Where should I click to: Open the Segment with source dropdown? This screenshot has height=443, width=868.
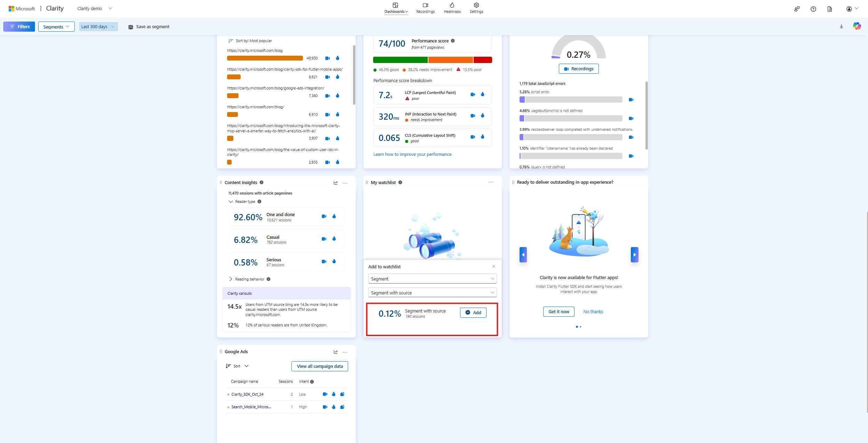click(x=432, y=293)
